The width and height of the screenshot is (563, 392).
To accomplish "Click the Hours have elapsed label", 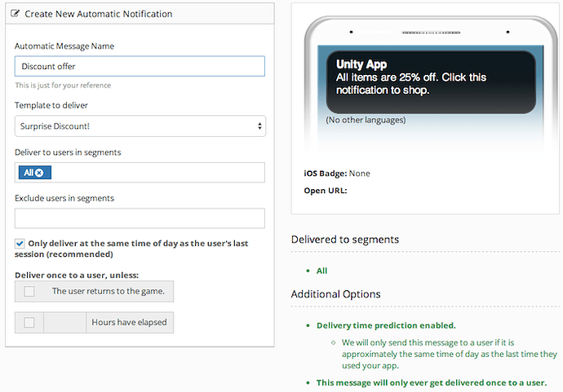I will tap(129, 322).
